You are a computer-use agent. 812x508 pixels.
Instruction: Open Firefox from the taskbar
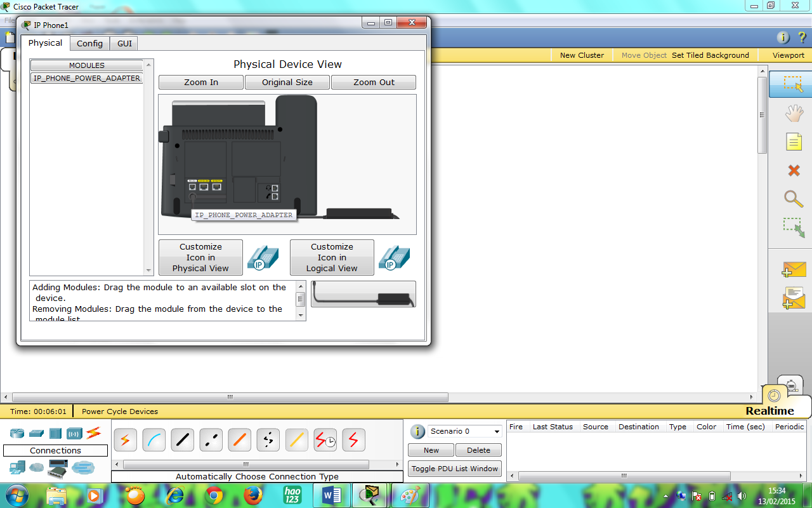(x=252, y=495)
